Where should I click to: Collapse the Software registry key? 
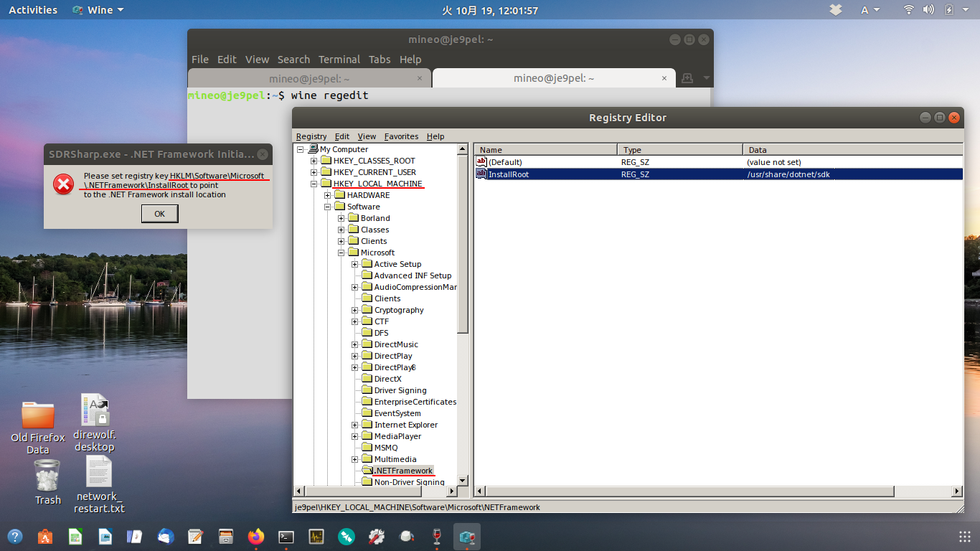pos(328,207)
